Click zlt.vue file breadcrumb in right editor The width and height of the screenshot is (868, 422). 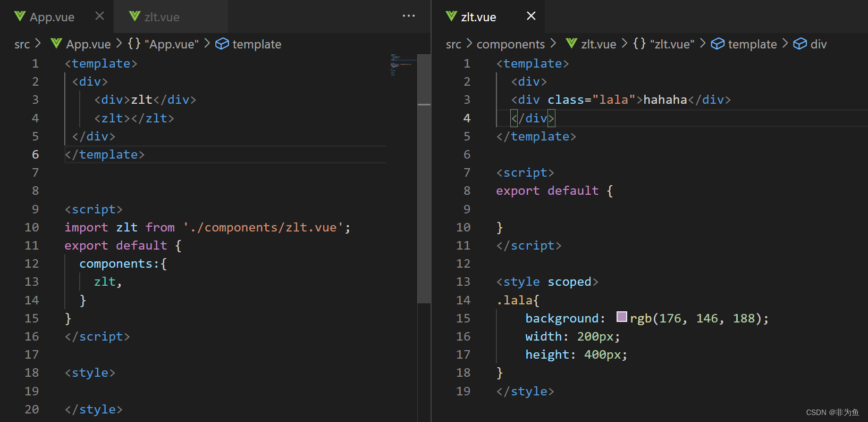[599, 44]
